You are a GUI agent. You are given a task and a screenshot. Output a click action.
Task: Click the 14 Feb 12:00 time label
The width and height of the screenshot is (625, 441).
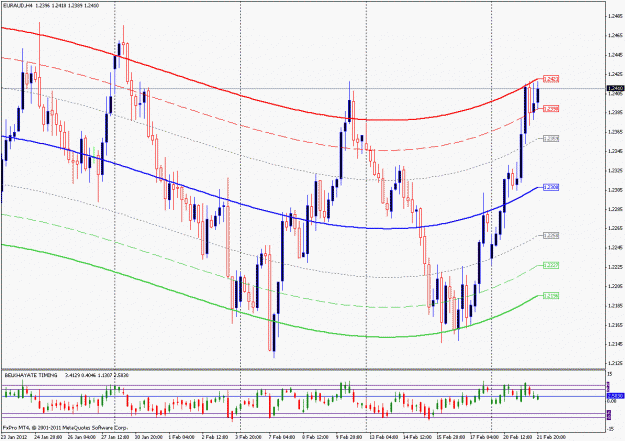pos(416,437)
